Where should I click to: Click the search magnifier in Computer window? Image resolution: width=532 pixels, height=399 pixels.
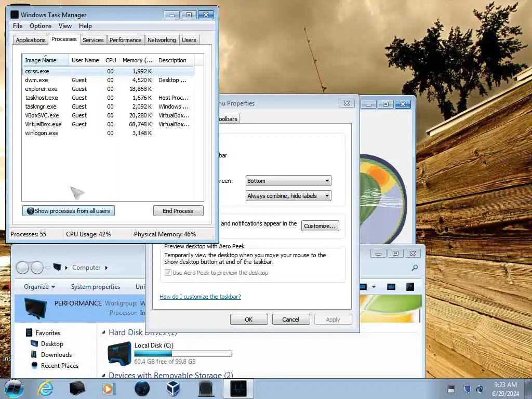click(x=415, y=268)
